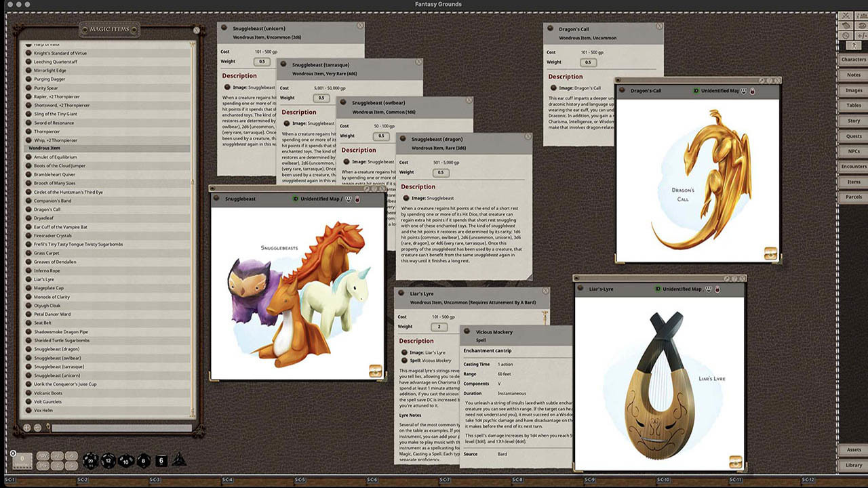Open the +/- modifiers panel from top-right toolbar
This screenshot has width=868, height=488.
click(x=860, y=35)
